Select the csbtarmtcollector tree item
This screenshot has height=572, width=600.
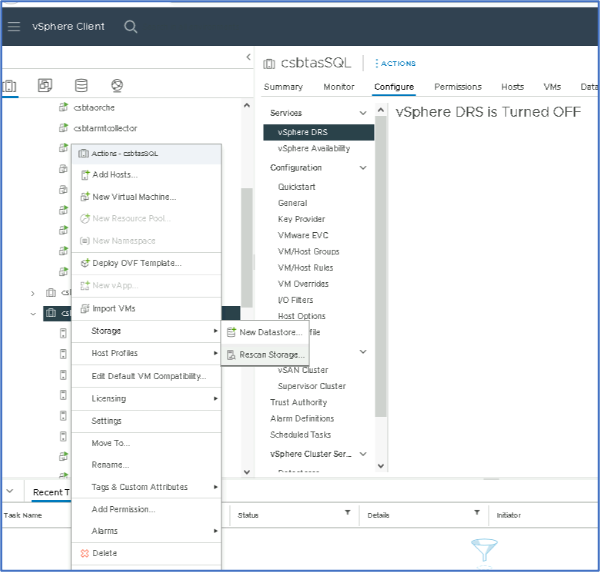105,128
